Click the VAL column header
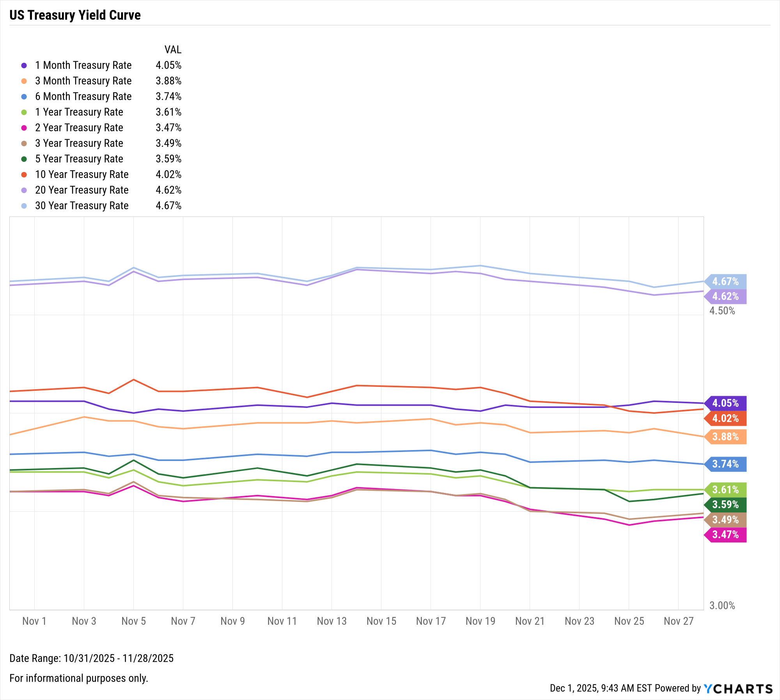 173,50
